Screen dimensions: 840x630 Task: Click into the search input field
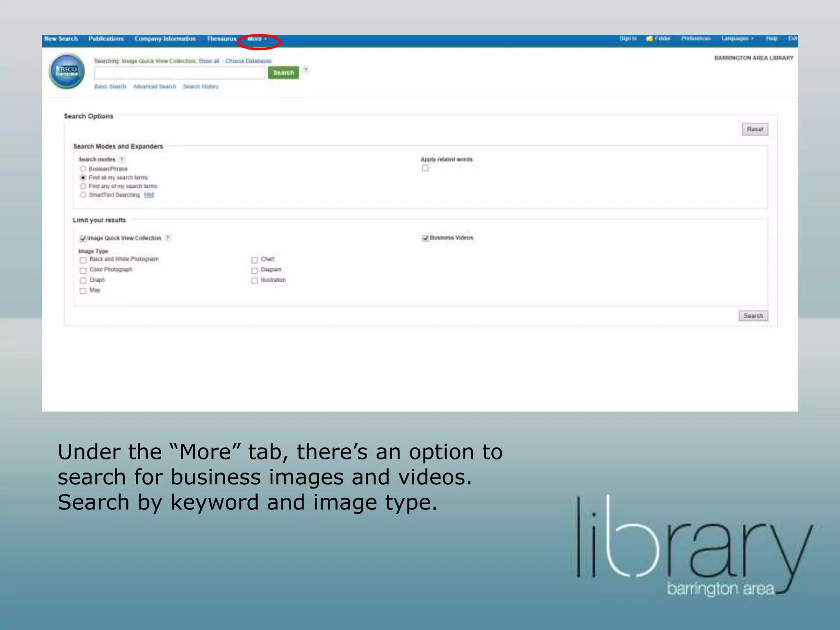pos(179,73)
